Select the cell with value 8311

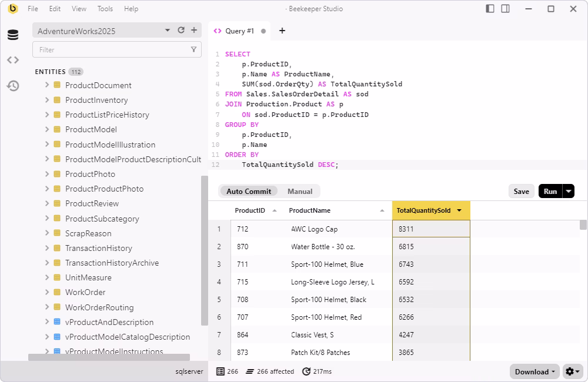(x=431, y=229)
